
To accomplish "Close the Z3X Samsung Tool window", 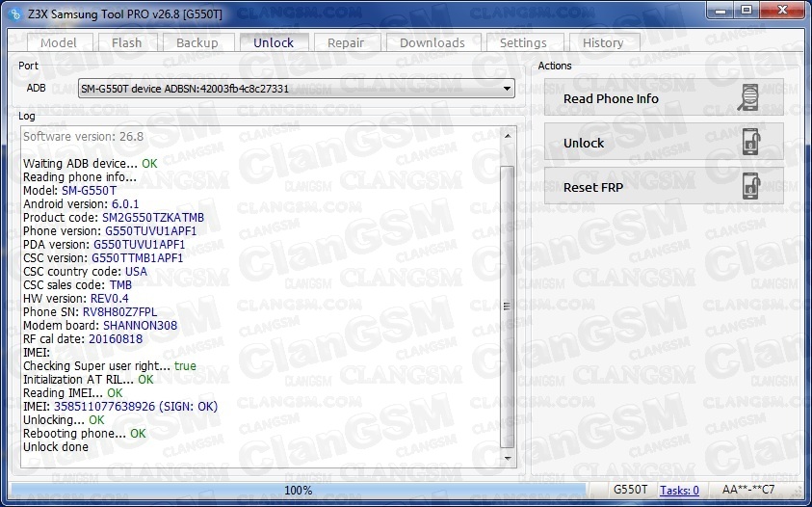I will [782, 11].
